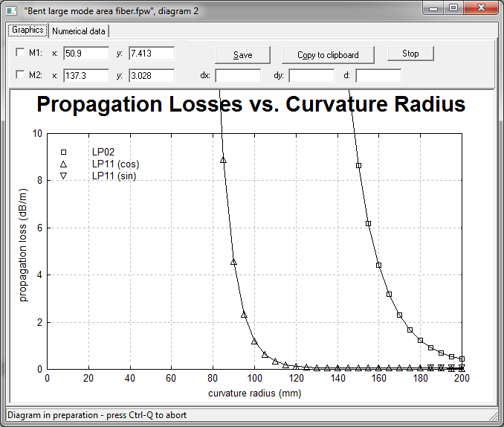Image resolution: width=504 pixels, height=427 pixels.
Task: Click the M1 x value field
Action: tap(86, 54)
